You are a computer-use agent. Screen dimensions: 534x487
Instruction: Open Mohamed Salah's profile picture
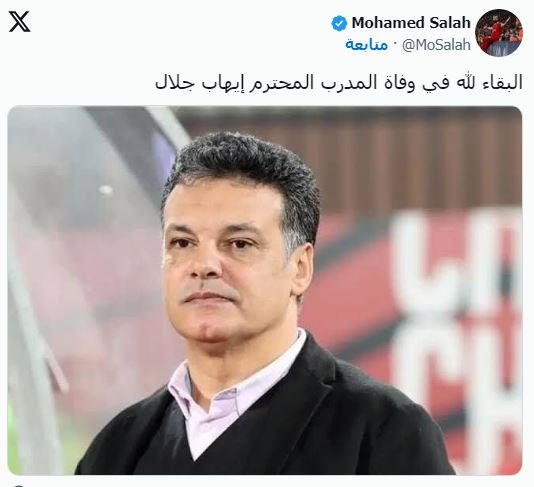tap(499, 33)
